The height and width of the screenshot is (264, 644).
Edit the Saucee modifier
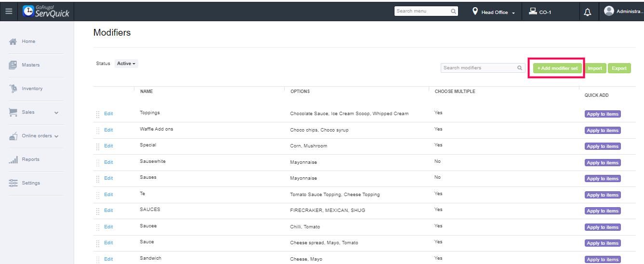(108, 227)
